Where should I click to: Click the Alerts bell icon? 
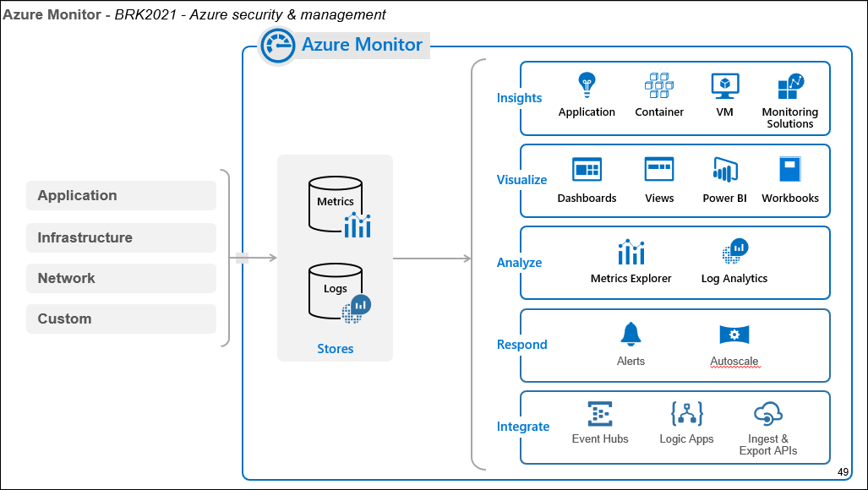point(631,334)
